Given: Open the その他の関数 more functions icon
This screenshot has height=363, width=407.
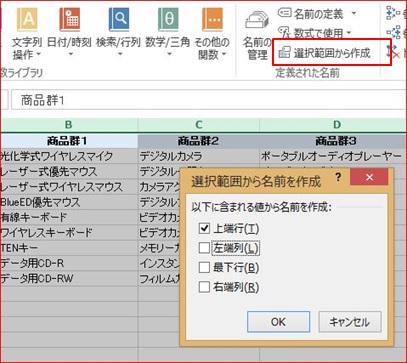Looking at the screenshot, I should [212, 20].
